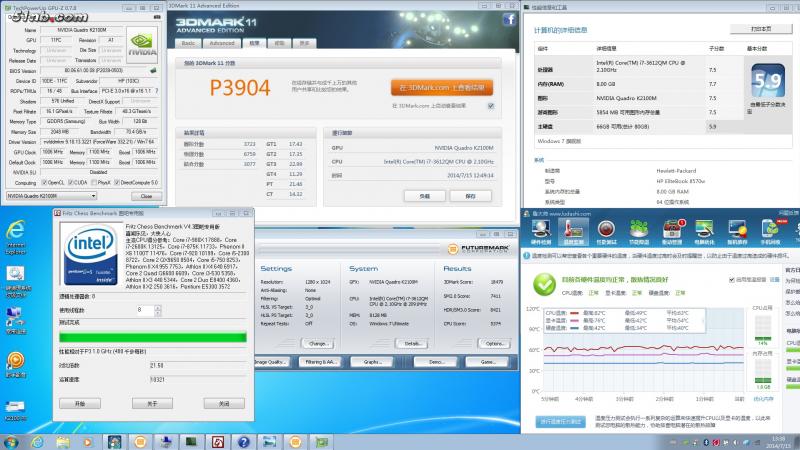Click the CPU usage 14% bar in Ludashi
Viewport: 800px width, 450px height.
pos(763,328)
